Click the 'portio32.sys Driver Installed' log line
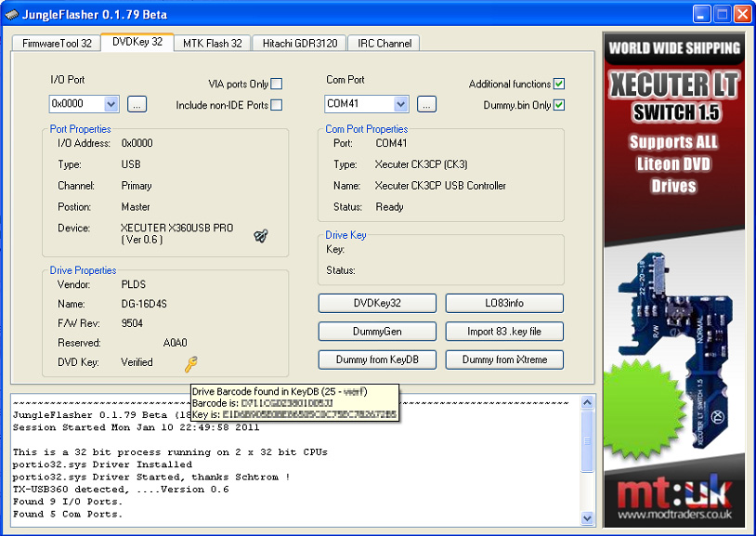 click(x=102, y=464)
